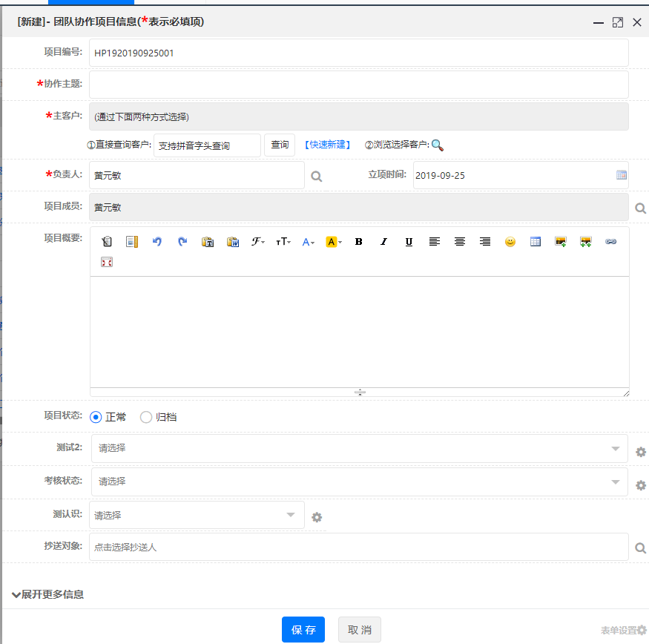Click the customer pinyin search field
Screen dimensions: 649x644
coord(207,145)
